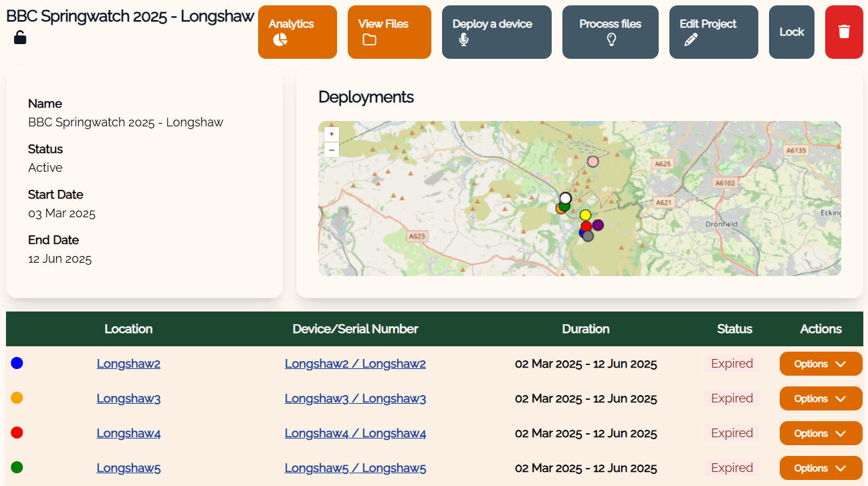Click the 'A6135' road label on the map
868x486 pixels.
click(796, 150)
